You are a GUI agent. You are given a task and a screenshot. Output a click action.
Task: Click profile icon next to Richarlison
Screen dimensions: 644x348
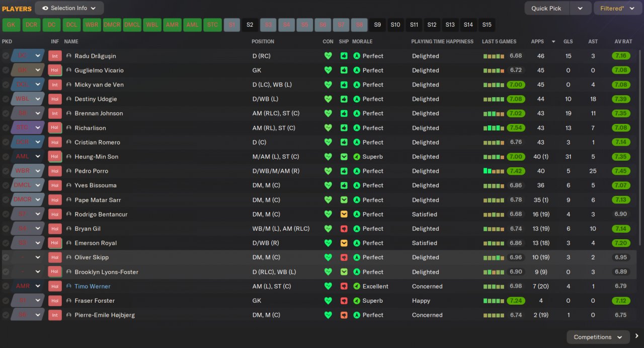(69, 128)
